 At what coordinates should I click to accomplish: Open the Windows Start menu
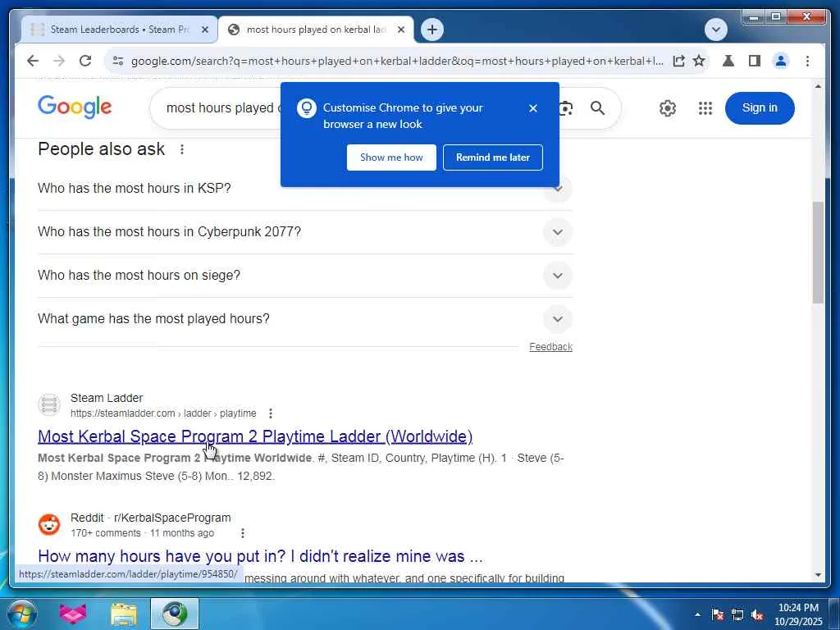pyautogui.click(x=21, y=614)
